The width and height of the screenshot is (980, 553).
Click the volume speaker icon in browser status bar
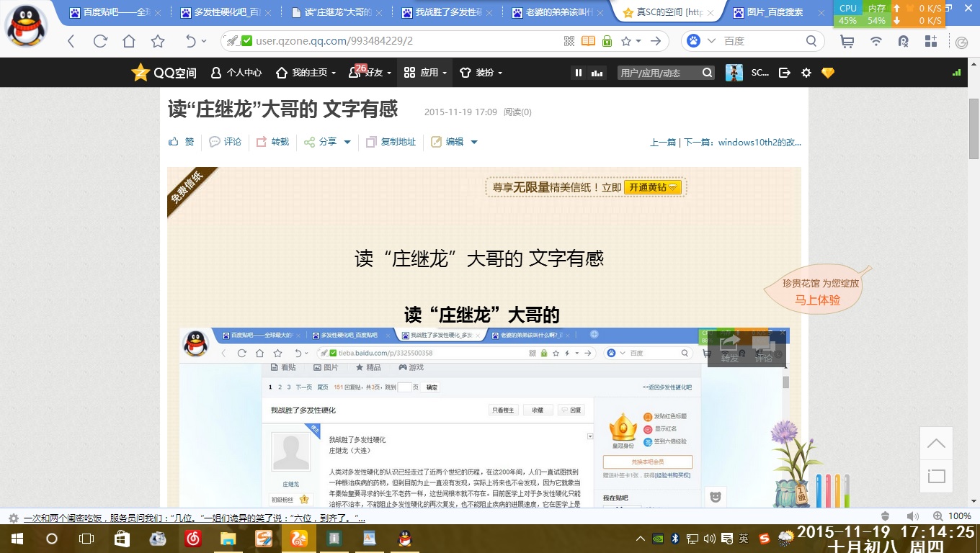[912, 516]
